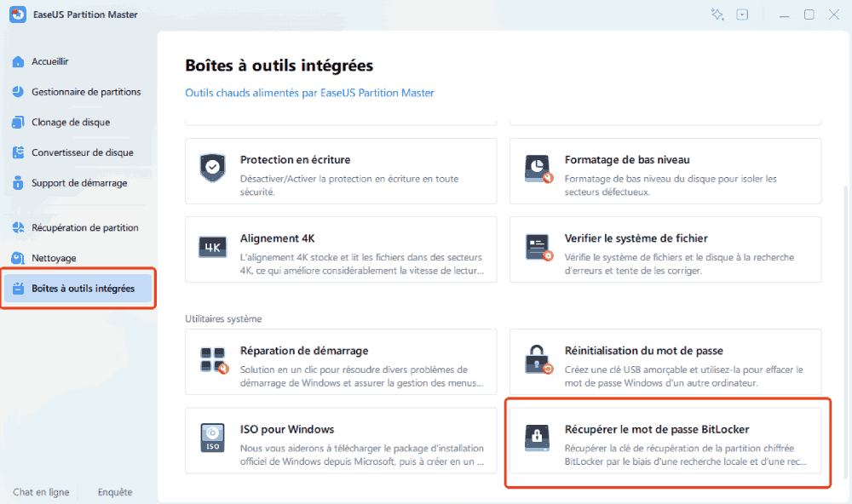Open Alignement 4K tool title
Image resolution: width=852 pixels, height=504 pixels.
click(x=277, y=238)
